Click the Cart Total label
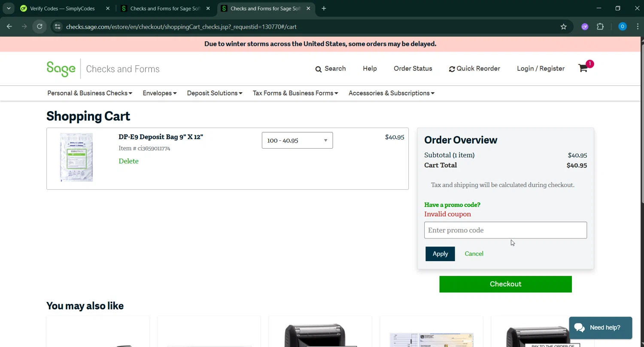 click(x=440, y=165)
